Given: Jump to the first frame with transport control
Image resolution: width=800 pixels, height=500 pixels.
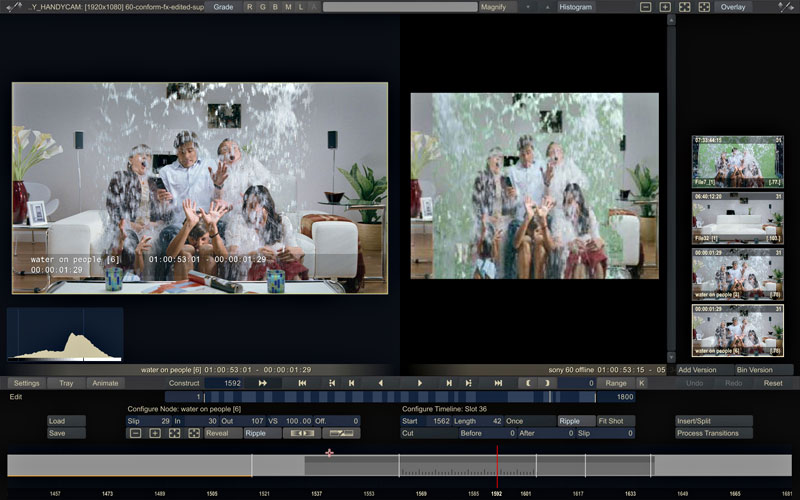Looking at the screenshot, I should [x=302, y=383].
